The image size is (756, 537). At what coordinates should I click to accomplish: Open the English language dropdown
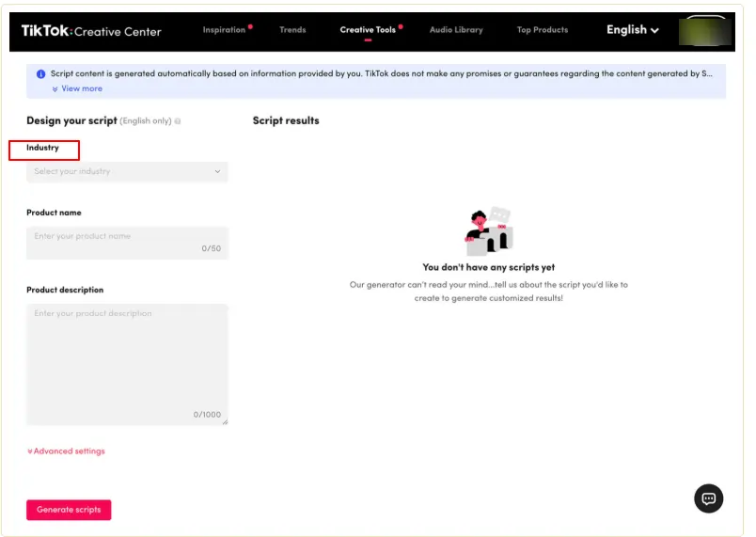632,30
